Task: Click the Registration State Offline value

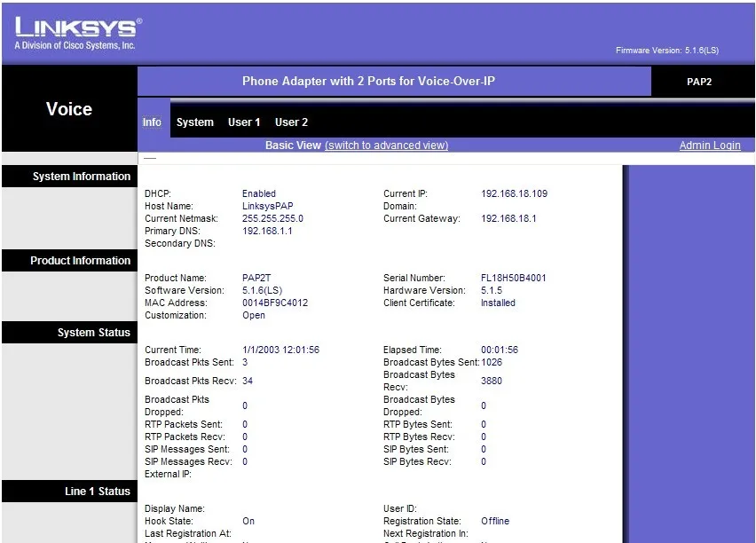Action: [x=495, y=521]
